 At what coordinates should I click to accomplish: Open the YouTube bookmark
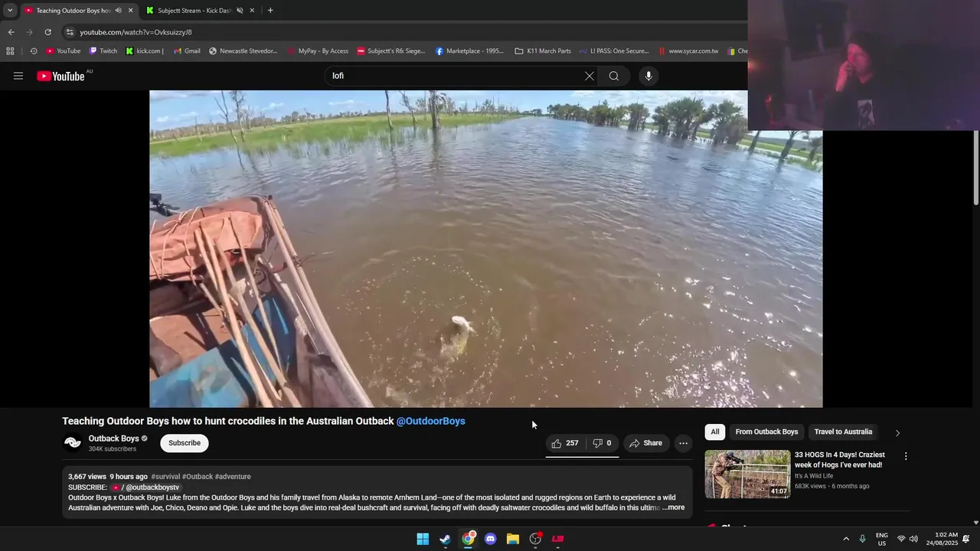click(64, 51)
